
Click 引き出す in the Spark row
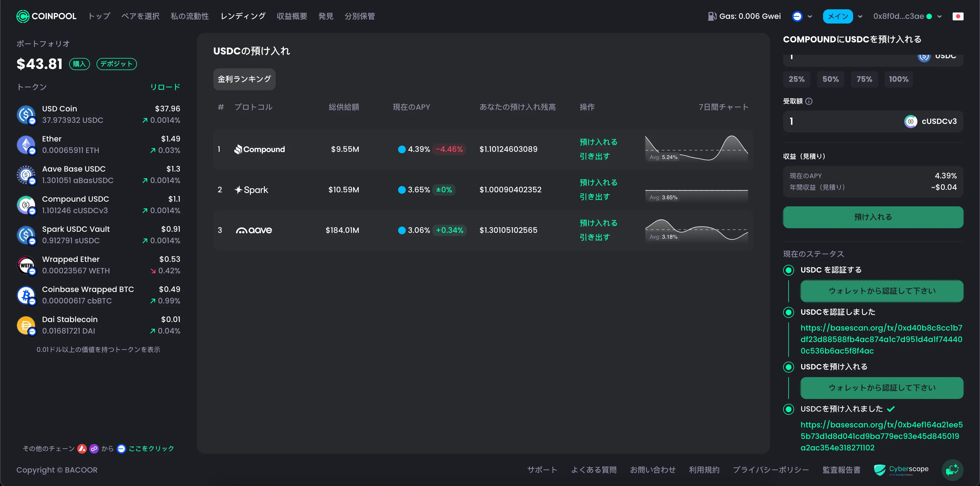595,197
